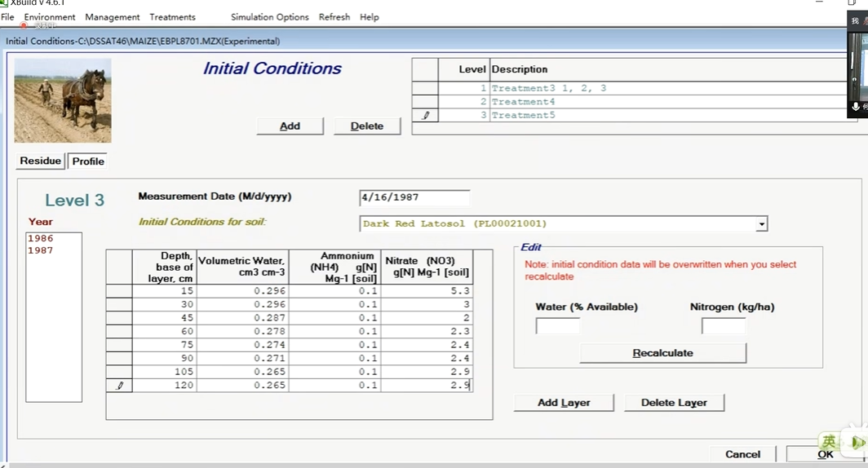Open the Environment menu
The image size is (868, 468).
(50, 17)
